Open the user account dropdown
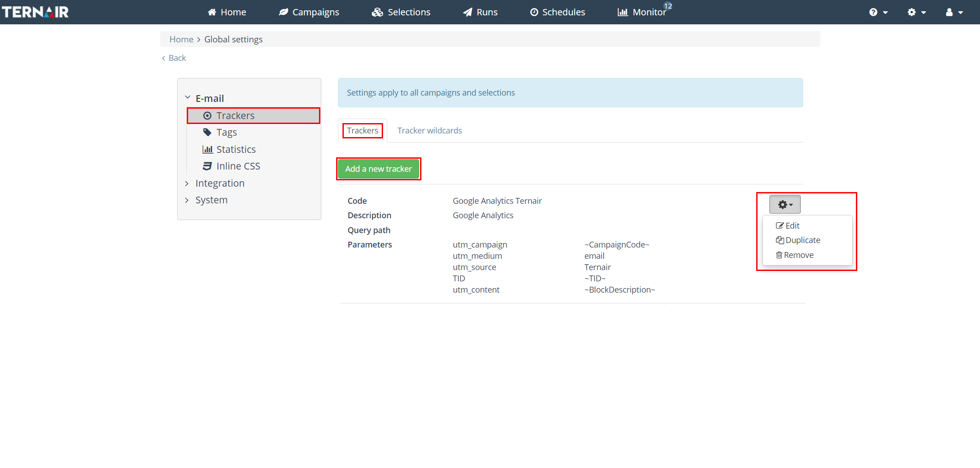 point(954,12)
